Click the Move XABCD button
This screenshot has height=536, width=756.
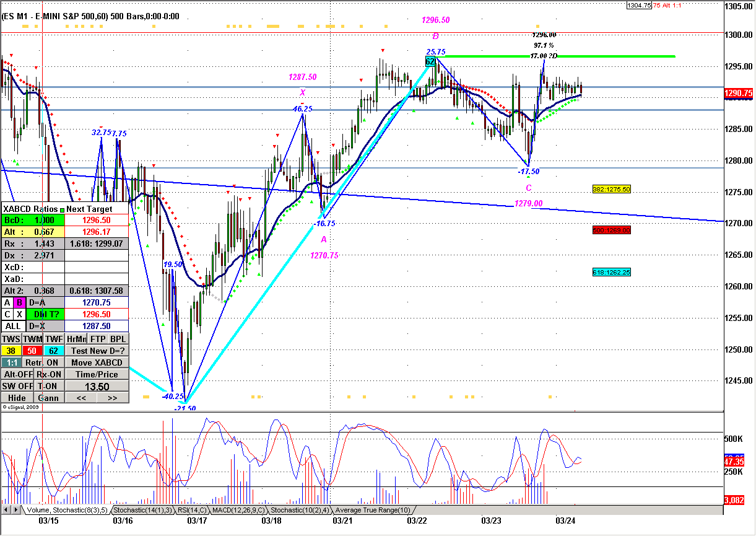click(x=97, y=362)
